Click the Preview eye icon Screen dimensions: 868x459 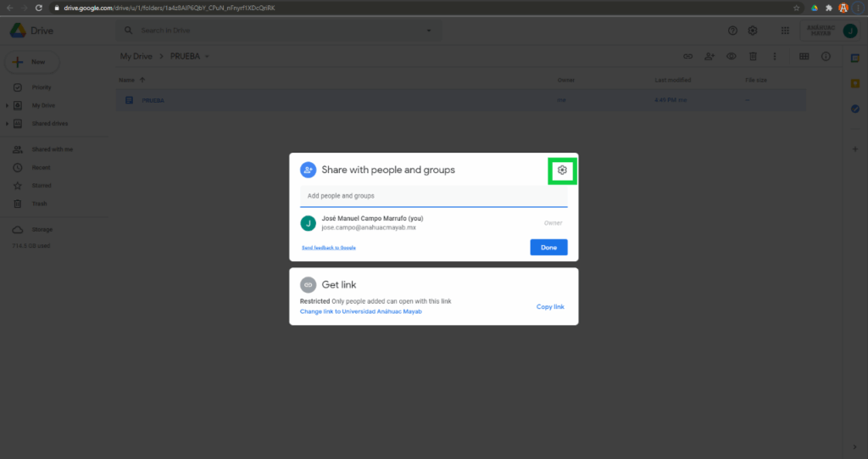coord(731,57)
